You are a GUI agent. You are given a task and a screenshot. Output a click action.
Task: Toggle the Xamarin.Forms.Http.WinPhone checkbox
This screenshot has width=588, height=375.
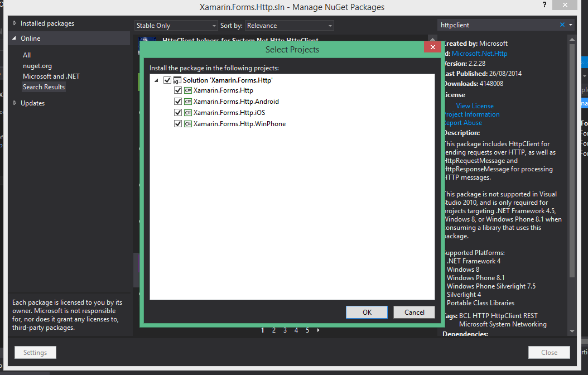coord(178,124)
